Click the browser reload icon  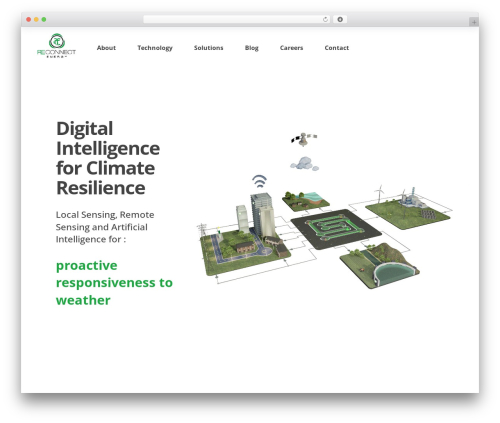pos(325,19)
